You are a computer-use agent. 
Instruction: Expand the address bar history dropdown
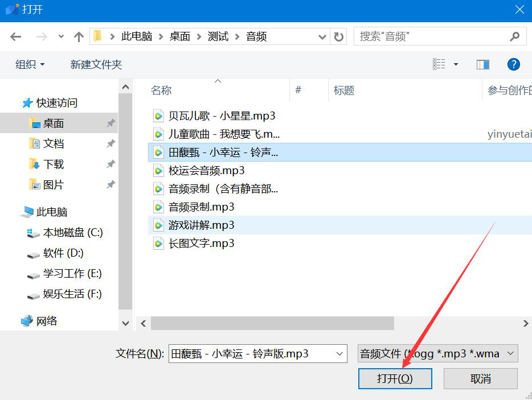(x=322, y=36)
